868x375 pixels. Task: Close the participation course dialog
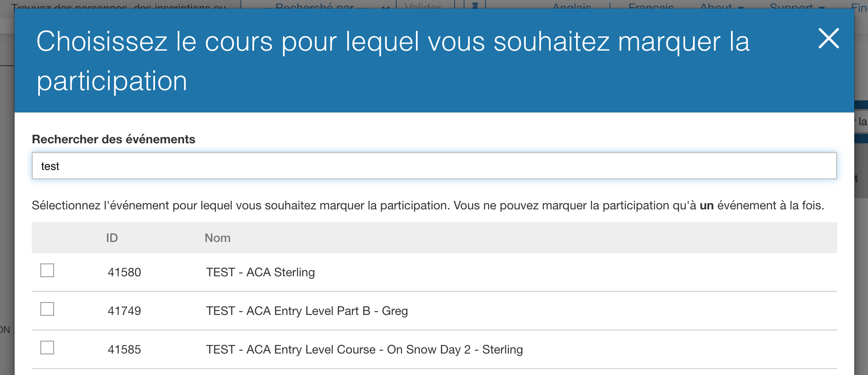pyautogui.click(x=828, y=39)
